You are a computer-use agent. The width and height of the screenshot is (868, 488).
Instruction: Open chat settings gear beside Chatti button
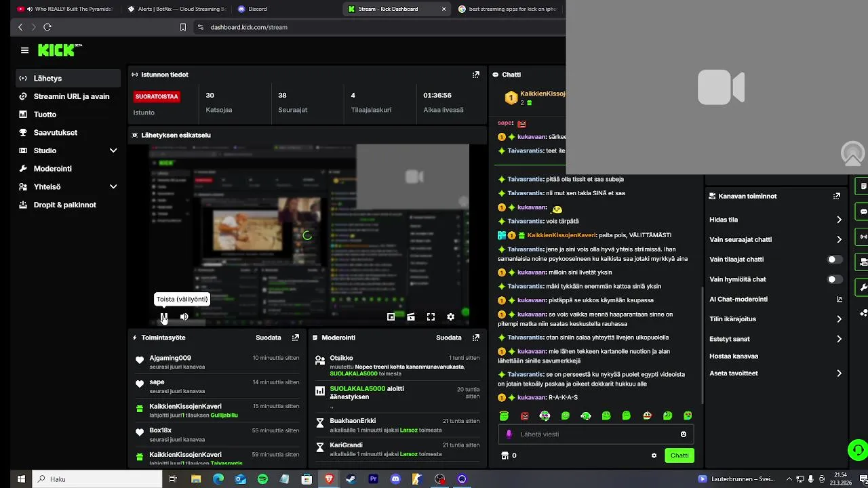tap(654, 455)
